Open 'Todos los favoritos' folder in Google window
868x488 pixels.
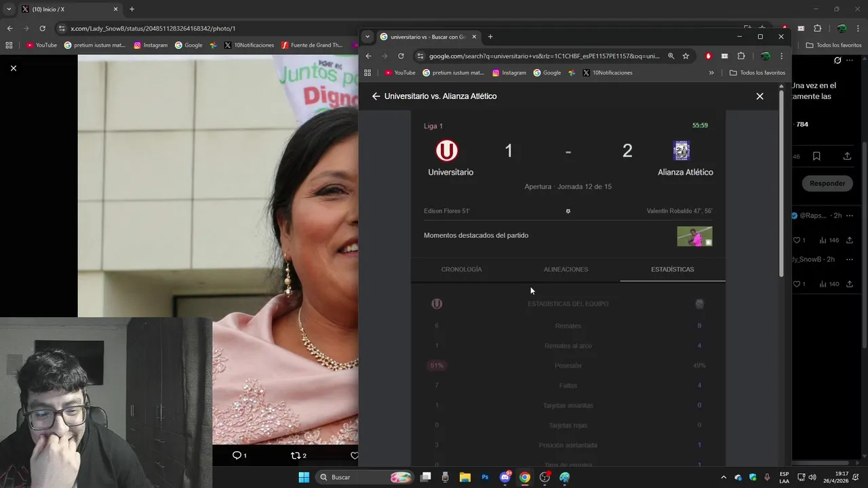(757, 73)
